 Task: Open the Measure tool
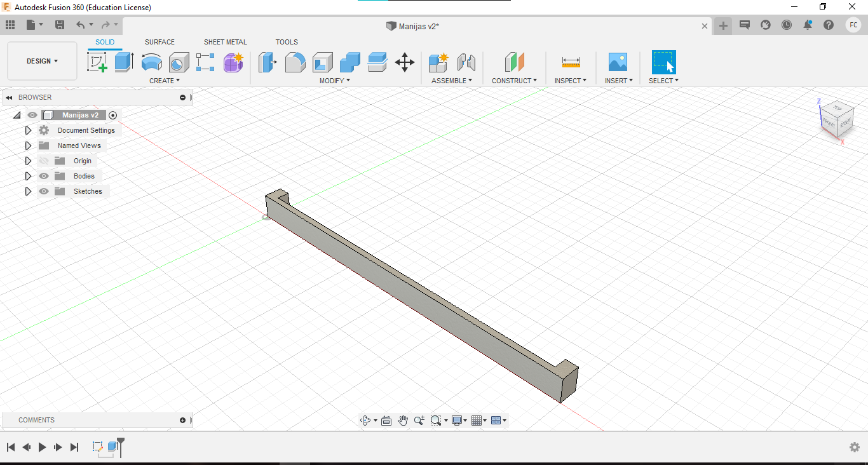571,62
